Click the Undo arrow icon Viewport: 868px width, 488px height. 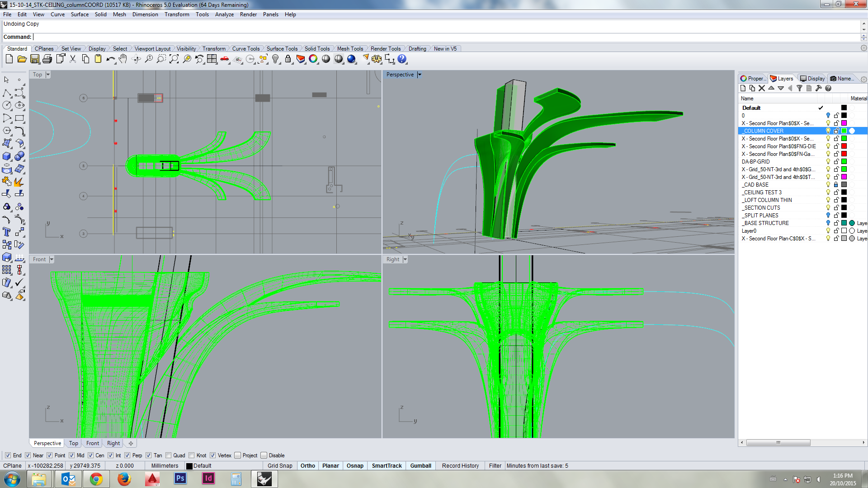(x=110, y=59)
